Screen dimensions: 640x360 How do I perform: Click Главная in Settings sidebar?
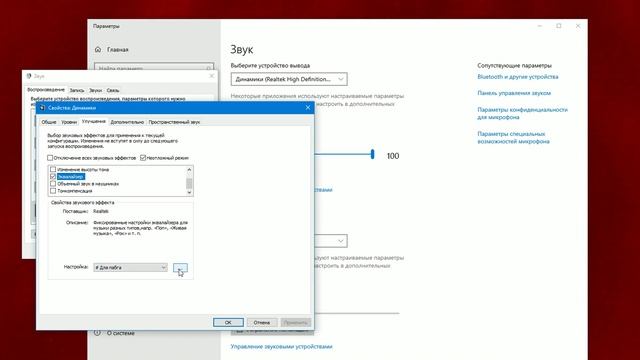(118, 49)
